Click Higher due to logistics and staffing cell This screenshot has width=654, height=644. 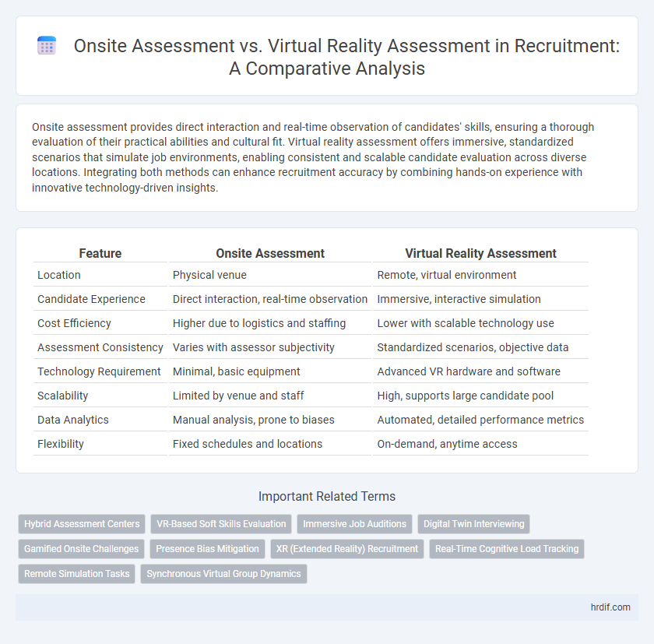270,323
